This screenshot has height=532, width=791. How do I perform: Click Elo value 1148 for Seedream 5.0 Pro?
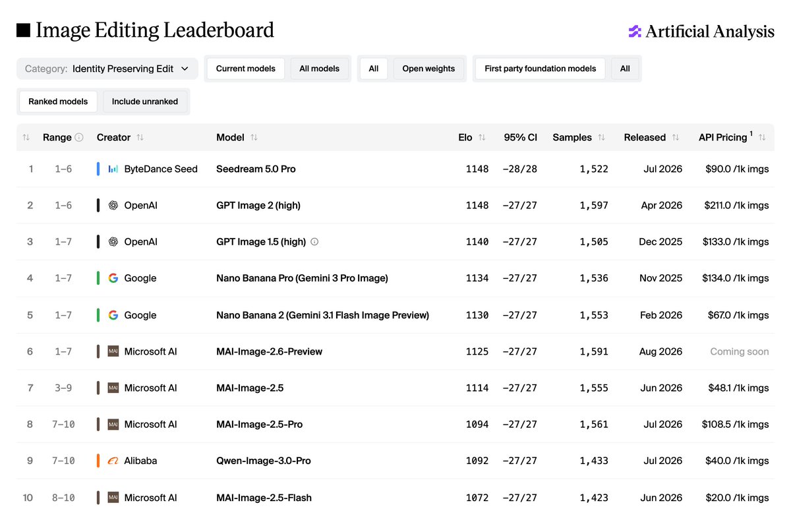click(x=477, y=169)
